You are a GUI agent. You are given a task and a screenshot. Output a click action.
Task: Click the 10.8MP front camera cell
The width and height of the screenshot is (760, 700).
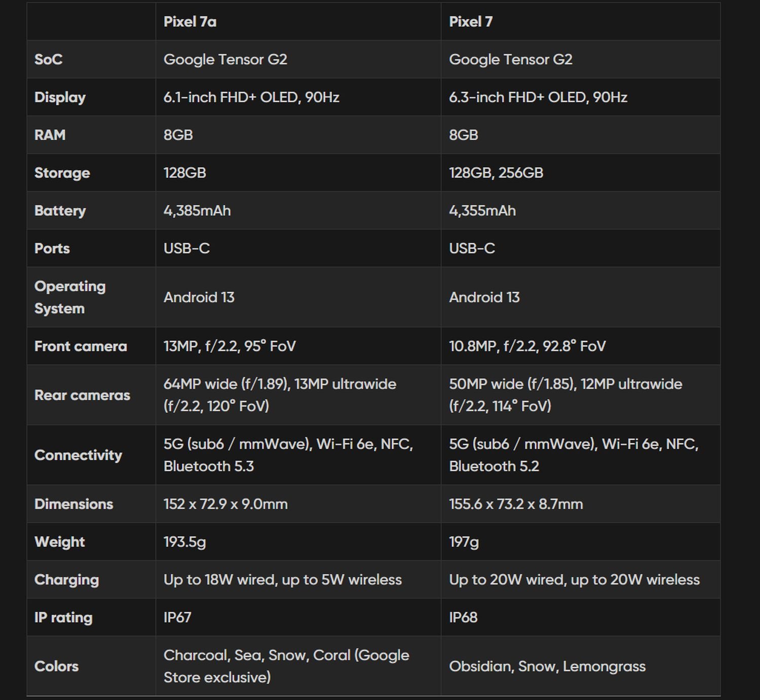tap(527, 346)
